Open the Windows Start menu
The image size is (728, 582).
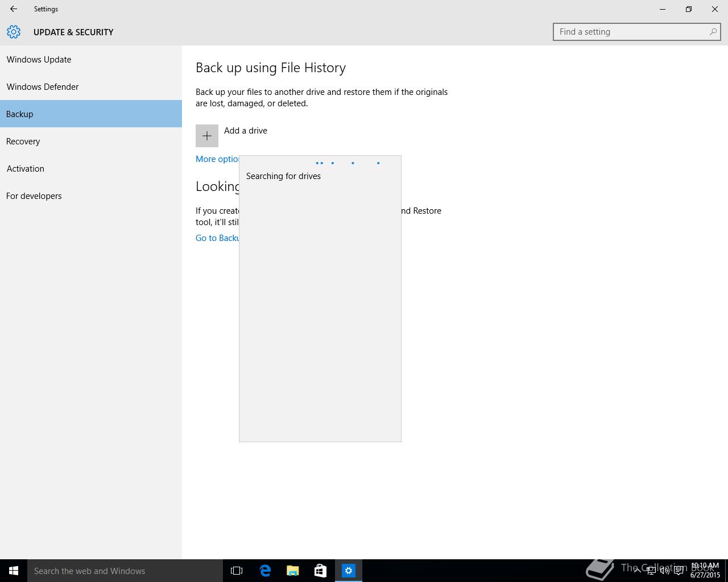pyautogui.click(x=14, y=571)
